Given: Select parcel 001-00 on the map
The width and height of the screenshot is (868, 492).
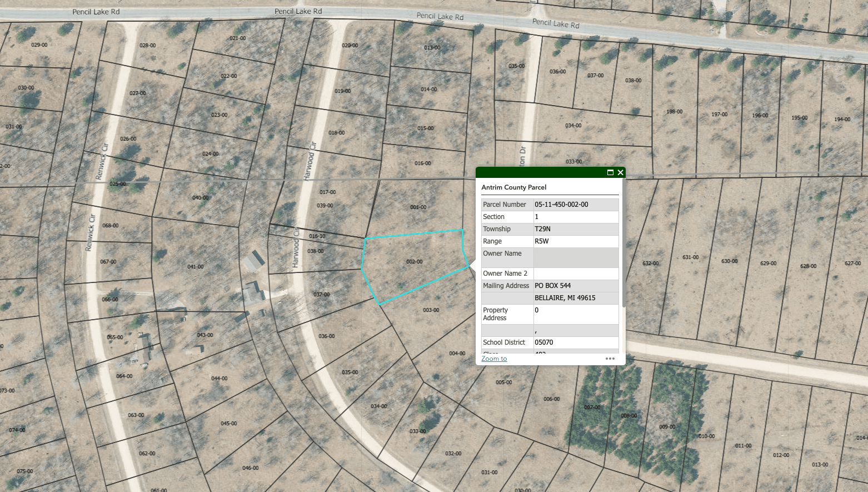Looking at the screenshot, I should coord(418,207).
